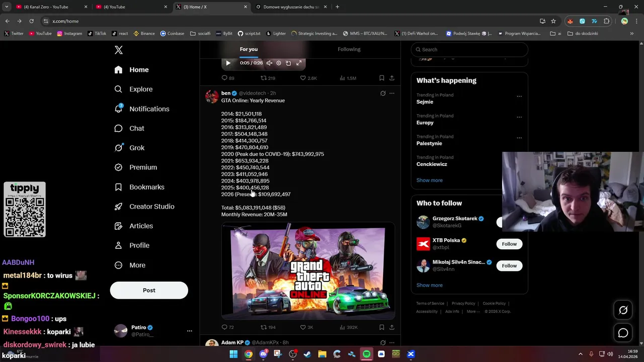Click the X search field
This screenshot has width=644, height=362.
point(469,49)
